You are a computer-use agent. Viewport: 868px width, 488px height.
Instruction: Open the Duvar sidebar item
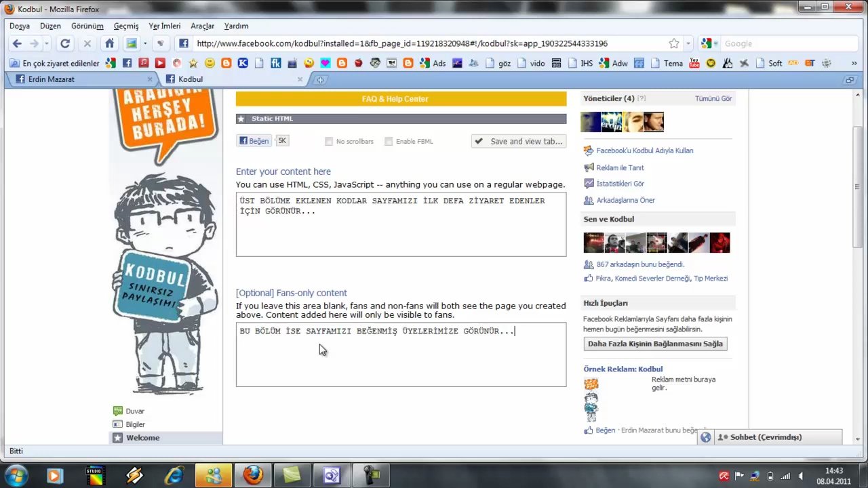point(135,411)
